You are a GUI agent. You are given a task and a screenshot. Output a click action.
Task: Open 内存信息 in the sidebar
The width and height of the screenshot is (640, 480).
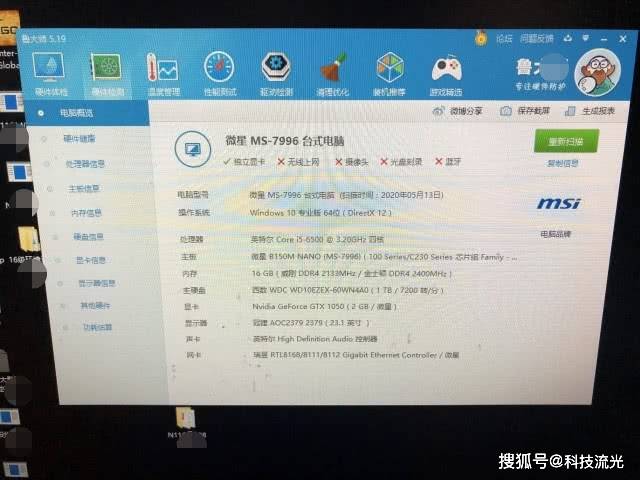click(86, 213)
